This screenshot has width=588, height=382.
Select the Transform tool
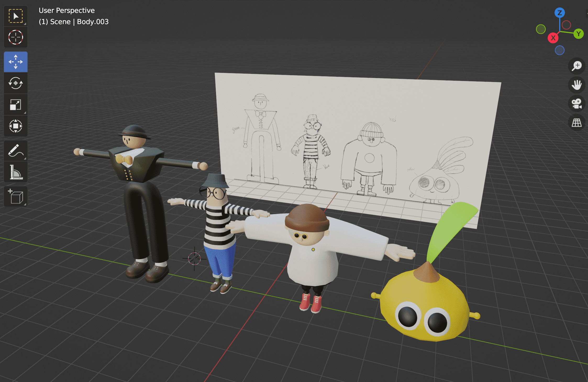click(x=16, y=126)
